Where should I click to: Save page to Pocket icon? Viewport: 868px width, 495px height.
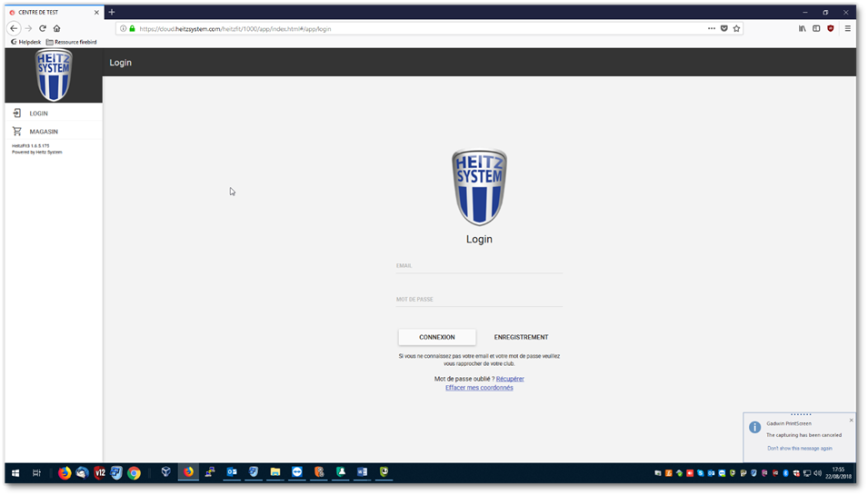pos(724,29)
